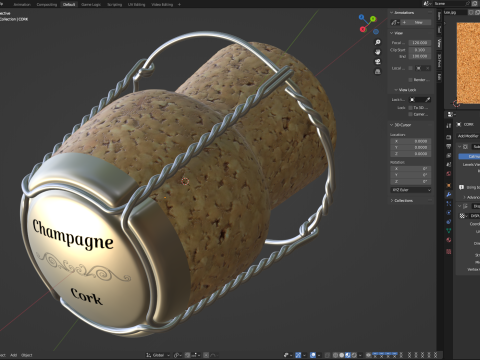This screenshot has height=360, width=480.
Task: Open Scene properties tab icon
Action: 449,164
